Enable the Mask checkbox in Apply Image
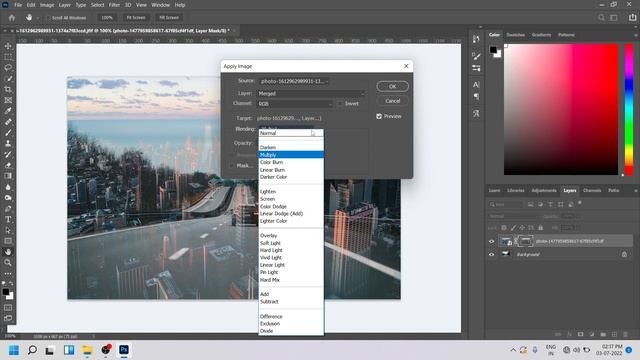 click(x=232, y=165)
